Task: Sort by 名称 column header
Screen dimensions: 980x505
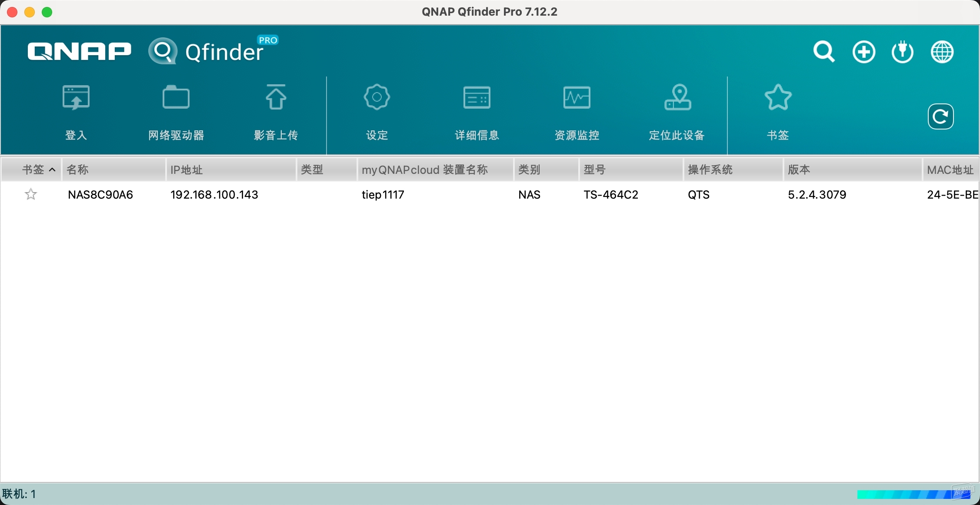Action: click(113, 169)
